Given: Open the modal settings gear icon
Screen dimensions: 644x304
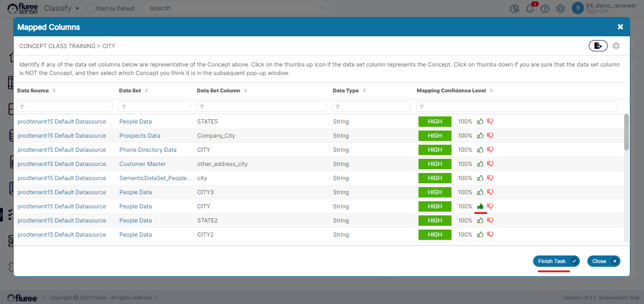Looking at the screenshot, I should (x=616, y=46).
